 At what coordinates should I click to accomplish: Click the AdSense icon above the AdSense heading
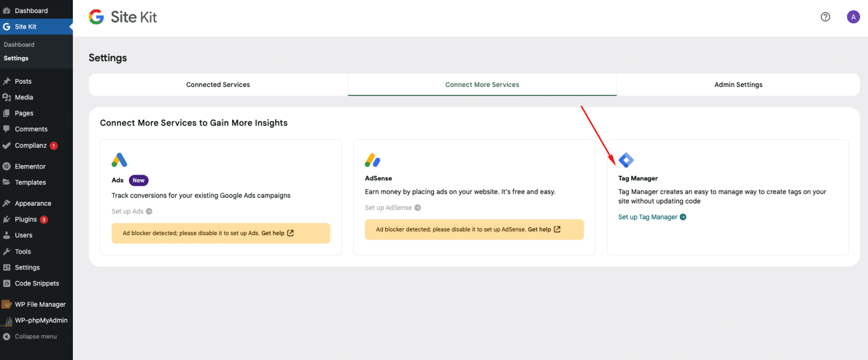tap(372, 160)
